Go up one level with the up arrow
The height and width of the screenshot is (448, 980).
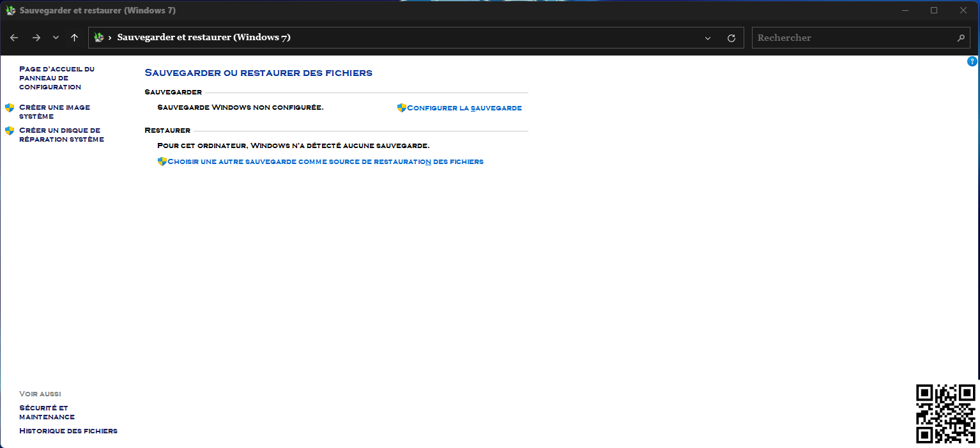[x=74, y=38]
